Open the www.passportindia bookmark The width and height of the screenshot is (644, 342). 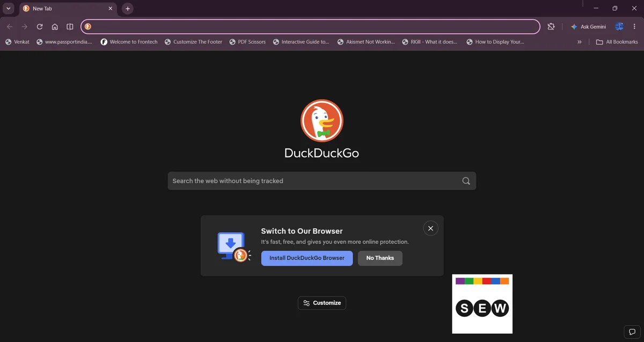click(64, 42)
